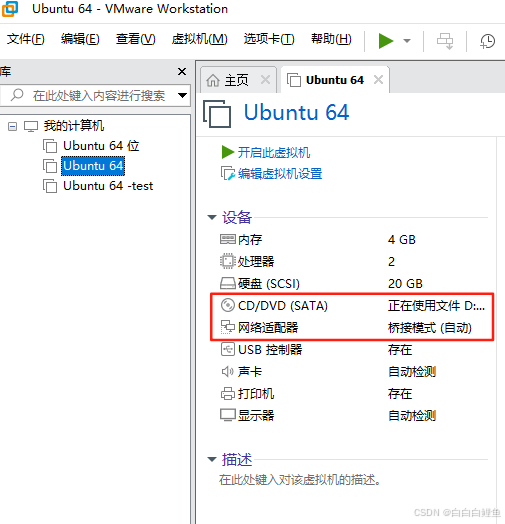The image size is (505, 524).
Task: Click the 桥接模式 (自动) network value
Action: (x=430, y=328)
